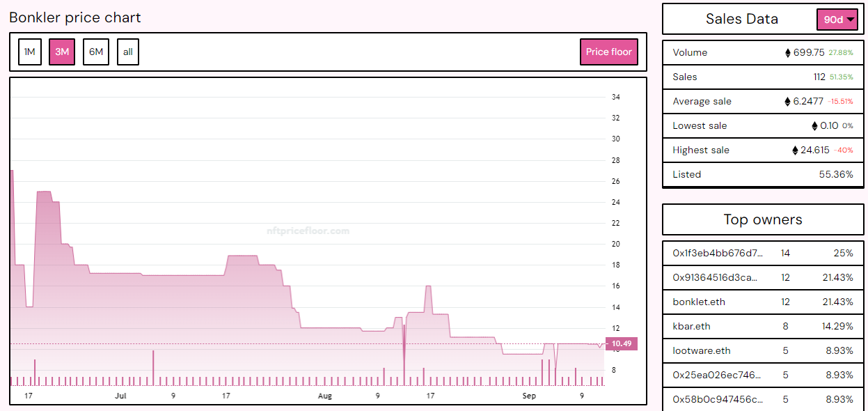868x411 pixels.
Task: Click the Listed percentage 55.36%
Action: (x=836, y=174)
